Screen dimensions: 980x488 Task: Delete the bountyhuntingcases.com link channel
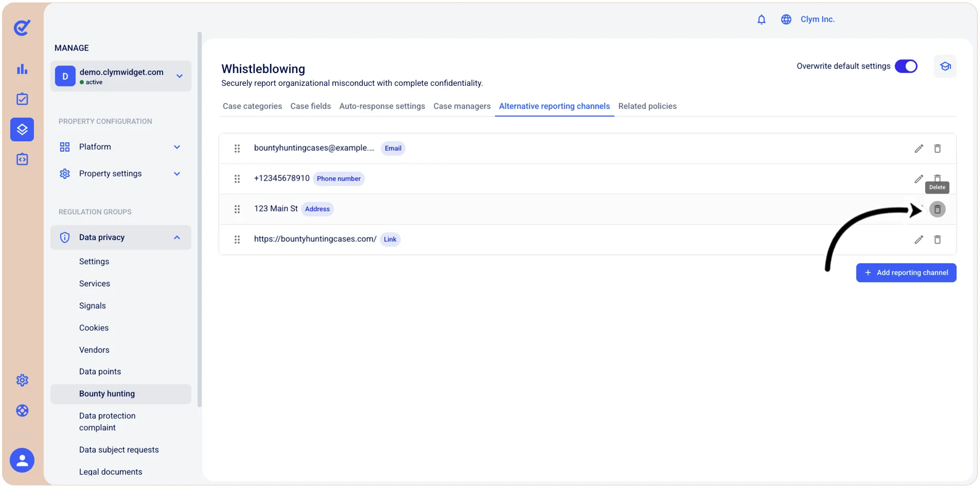pyautogui.click(x=938, y=240)
